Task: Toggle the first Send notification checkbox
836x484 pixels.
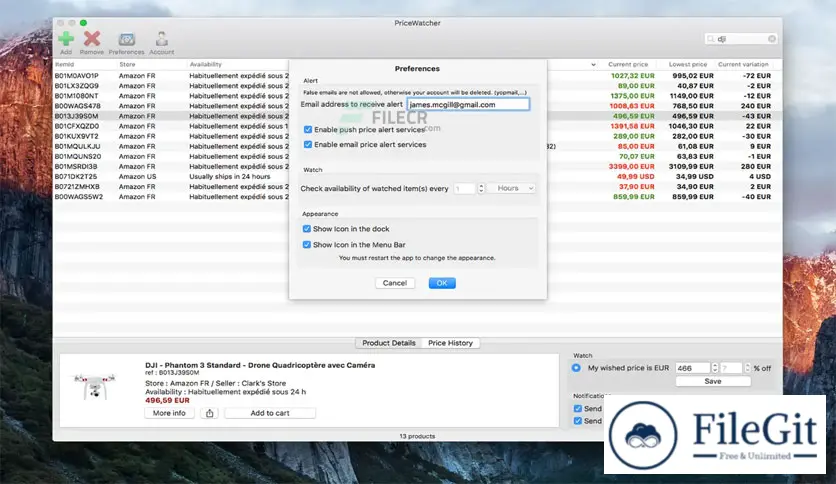Action: 577,408
